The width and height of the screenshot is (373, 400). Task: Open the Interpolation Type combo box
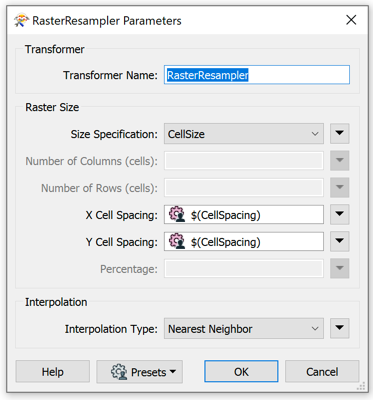pyautogui.click(x=244, y=329)
